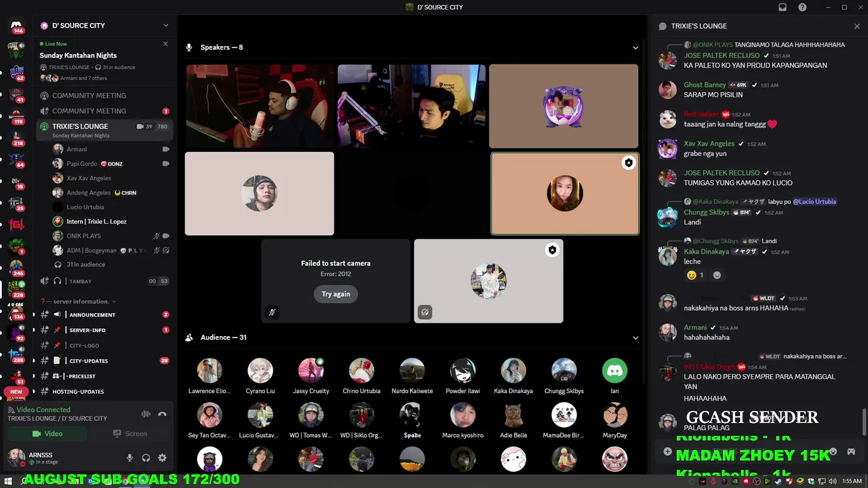Click @Lucio Urtubia mention in chat
Image resolution: width=868 pixels, height=488 pixels.
point(814,201)
